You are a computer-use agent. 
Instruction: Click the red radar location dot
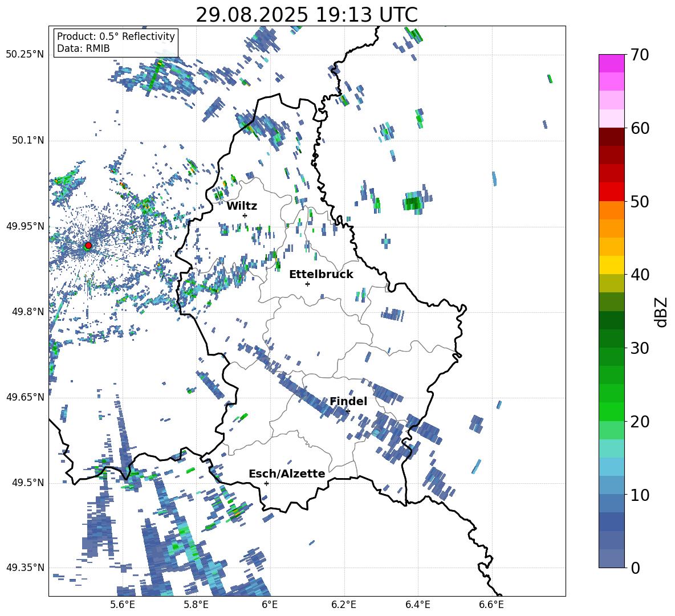click(x=88, y=246)
